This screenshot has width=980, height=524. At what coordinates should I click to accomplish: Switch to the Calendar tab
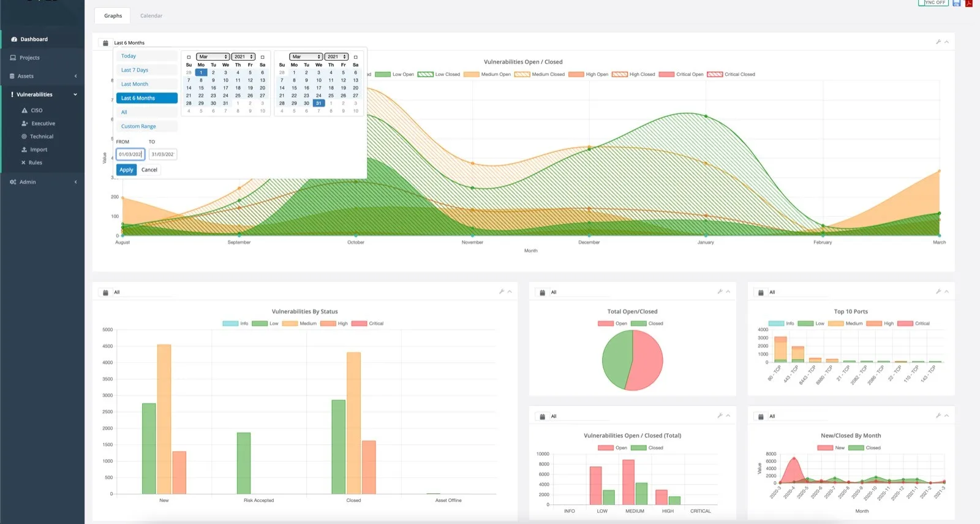click(x=151, y=16)
